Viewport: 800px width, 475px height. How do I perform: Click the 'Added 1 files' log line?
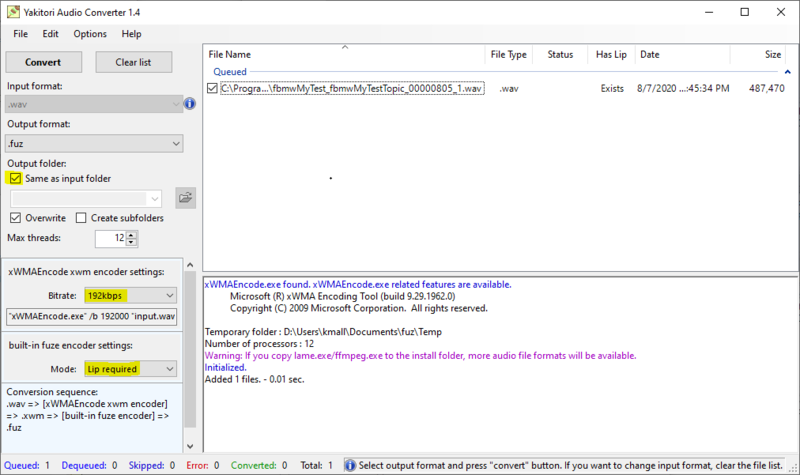tap(254, 379)
